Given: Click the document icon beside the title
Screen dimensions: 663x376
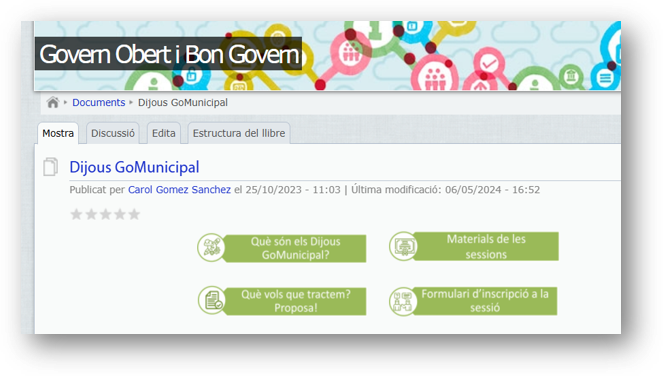Looking at the screenshot, I should [50, 167].
